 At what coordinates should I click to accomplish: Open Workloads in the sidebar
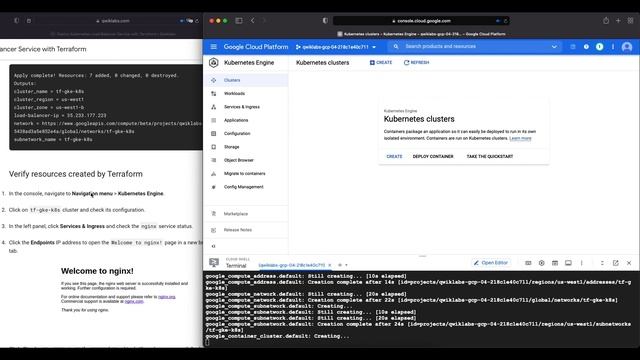coord(246,93)
